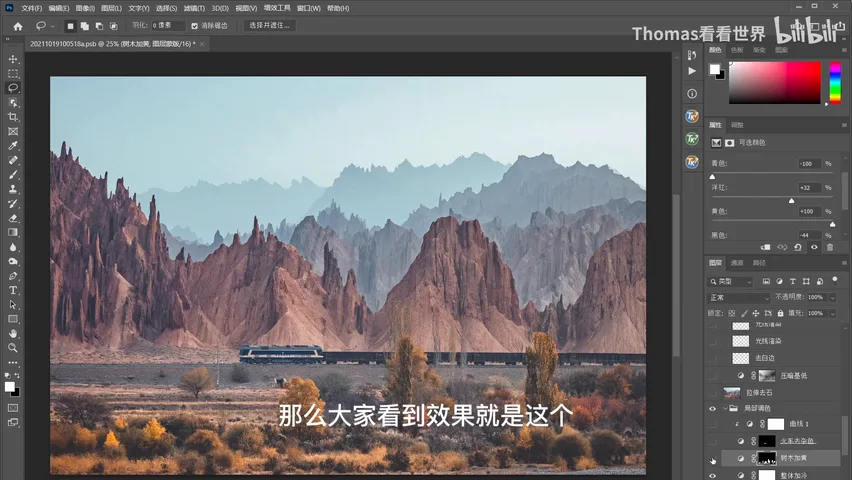This screenshot has width=852, height=480.
Task: Switch to the 通道 tab
Action: tap(737, 263)
